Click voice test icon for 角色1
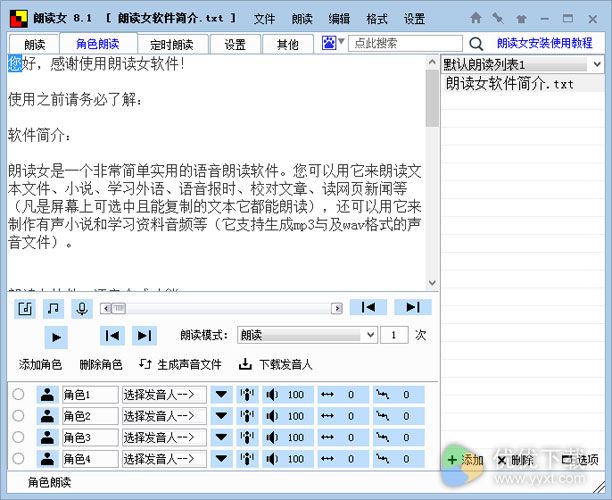The width and height of the screenshot is (612, 500). pyautogui.click(x=247, y=395)
